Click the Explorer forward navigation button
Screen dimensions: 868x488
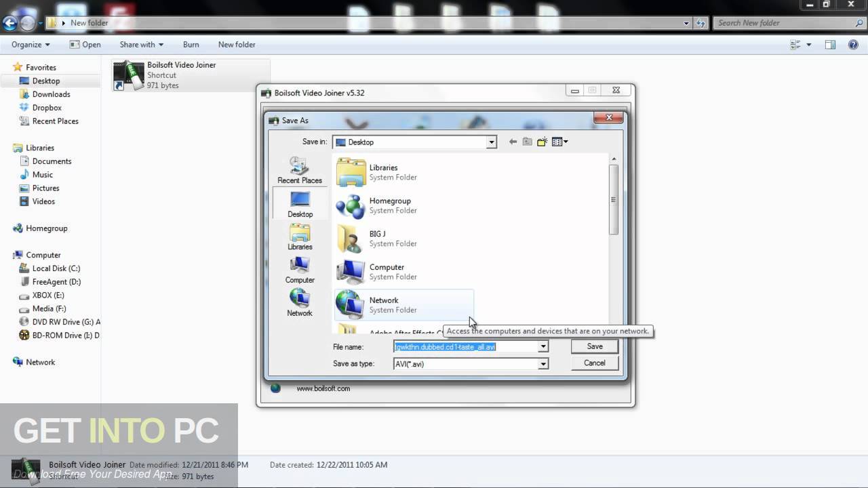point(27,23)
